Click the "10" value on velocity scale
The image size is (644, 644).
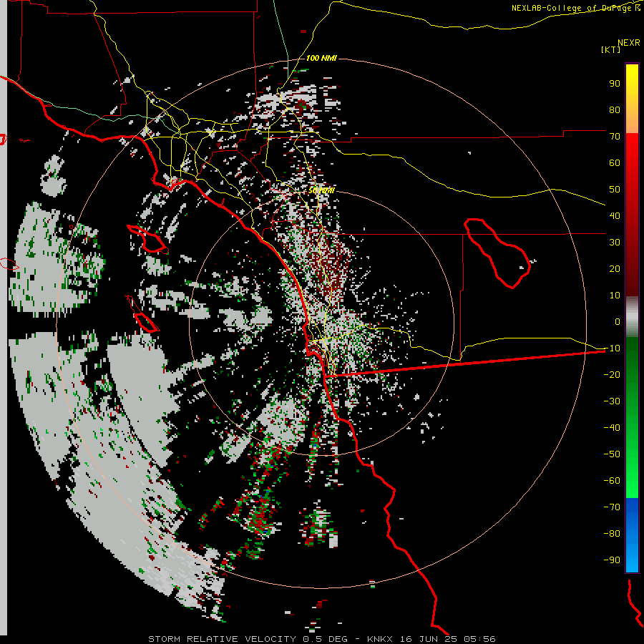point(615,296)
